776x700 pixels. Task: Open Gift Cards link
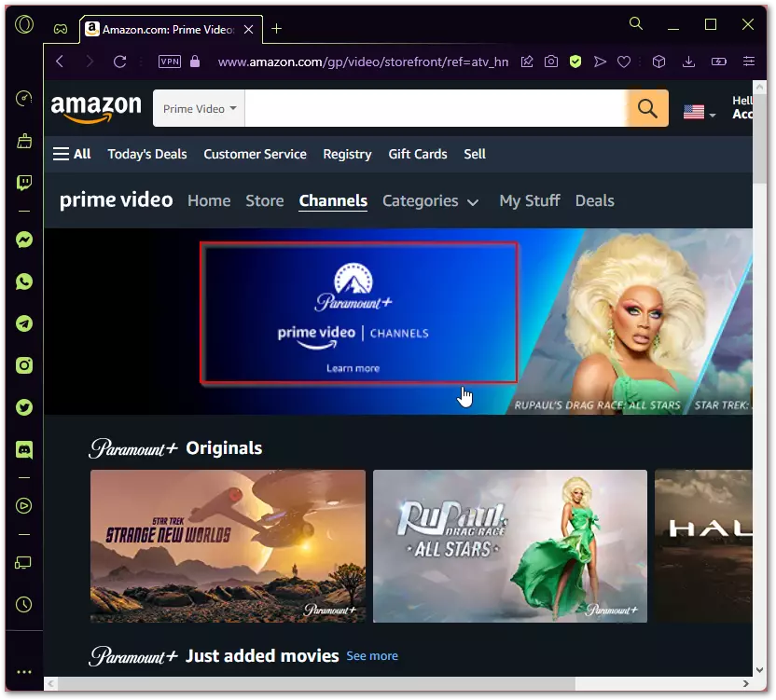click(x=418, y=154)
